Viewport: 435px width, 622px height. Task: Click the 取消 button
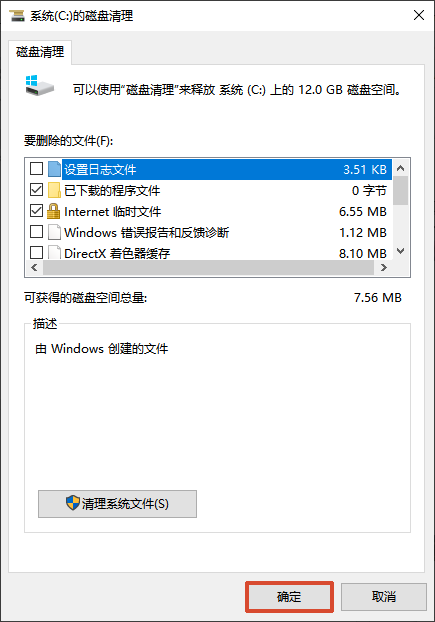tap(384, 597)
